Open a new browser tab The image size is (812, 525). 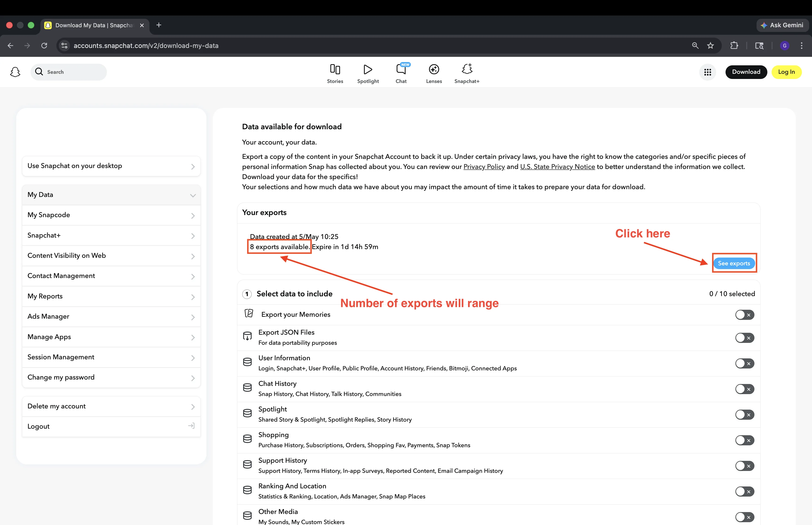point(159,25)
